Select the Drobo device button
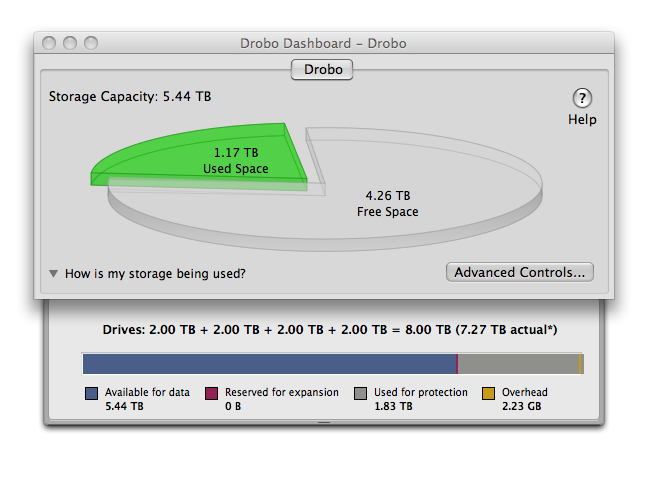The image size is (665, 480). [322, 69]
